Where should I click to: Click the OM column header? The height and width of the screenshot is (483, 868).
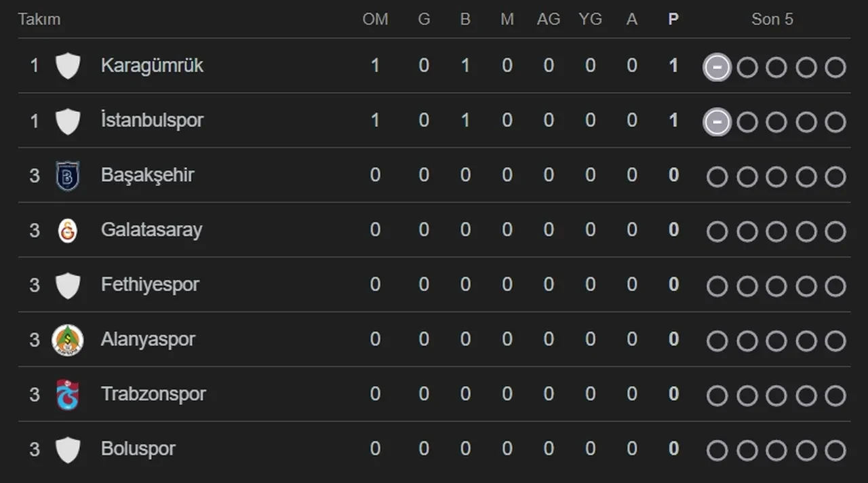pyautogui.click(x=375, y=19)
